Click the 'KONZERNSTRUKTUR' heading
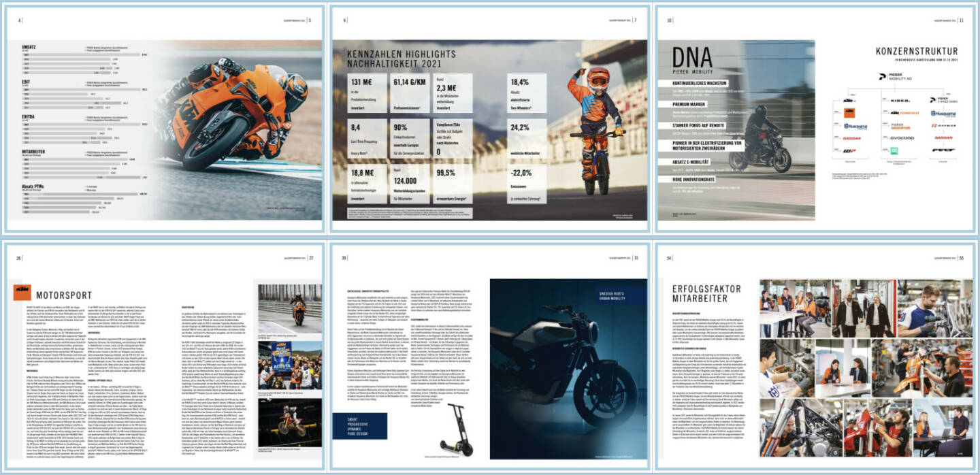 tap(917, 51)
